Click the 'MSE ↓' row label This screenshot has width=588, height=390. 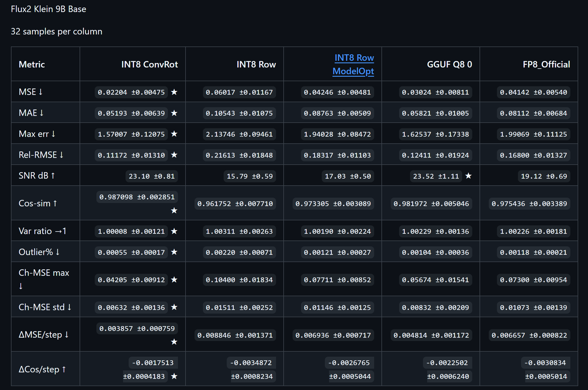[x=31, y=92]
